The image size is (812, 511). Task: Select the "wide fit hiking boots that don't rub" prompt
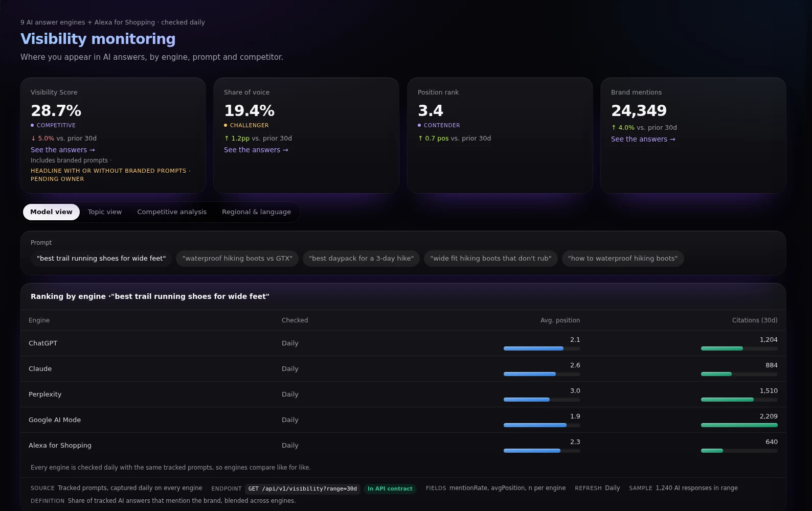[491, 259]
